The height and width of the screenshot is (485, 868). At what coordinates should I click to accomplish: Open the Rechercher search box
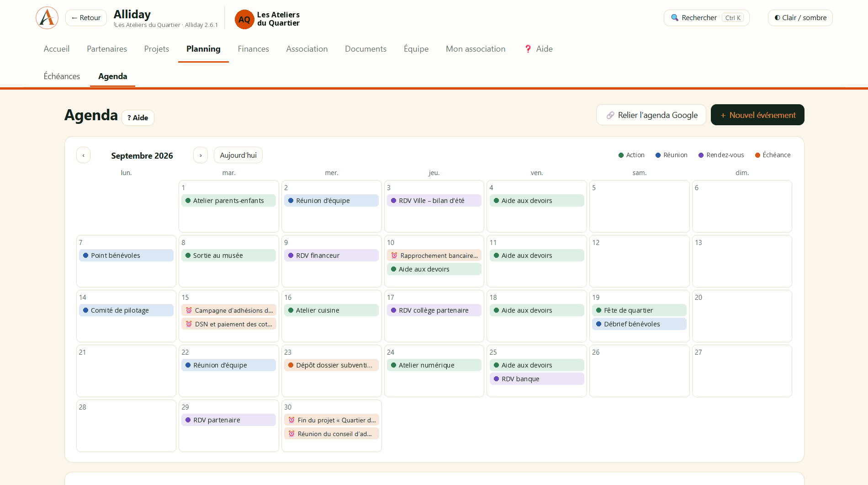point(706,18)
